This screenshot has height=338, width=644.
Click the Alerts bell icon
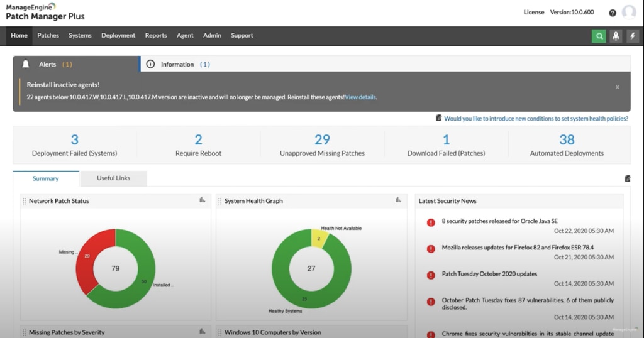25,64
